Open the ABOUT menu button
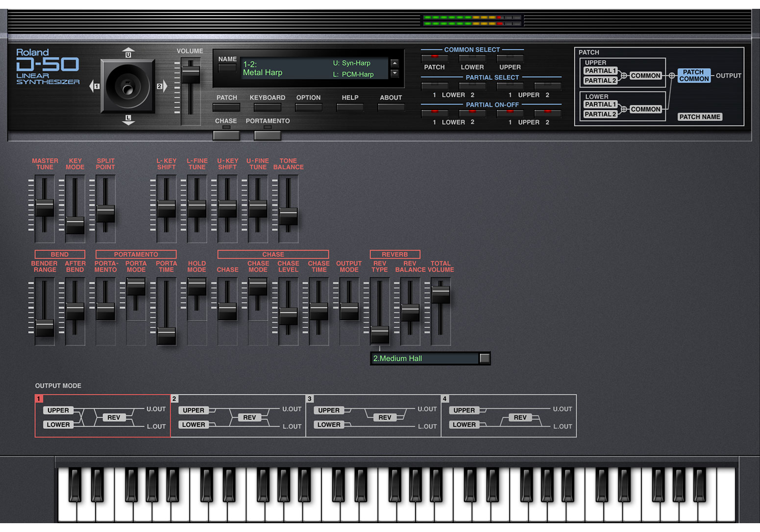This screenshot has height=532, width=760. click(x=391, y=107)
